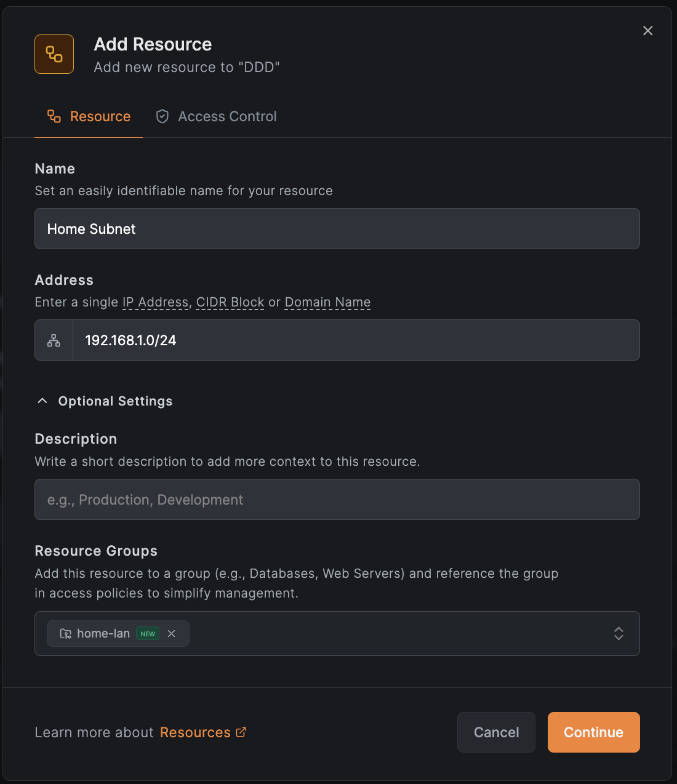Toggle the Optional Settings section label

click(x=115, y=401)
